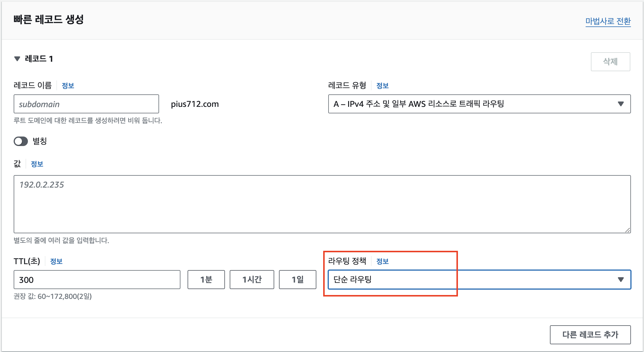Expand the 라우팅 정책 dropdown arrow
644x352 pixels.
point(621,280)
